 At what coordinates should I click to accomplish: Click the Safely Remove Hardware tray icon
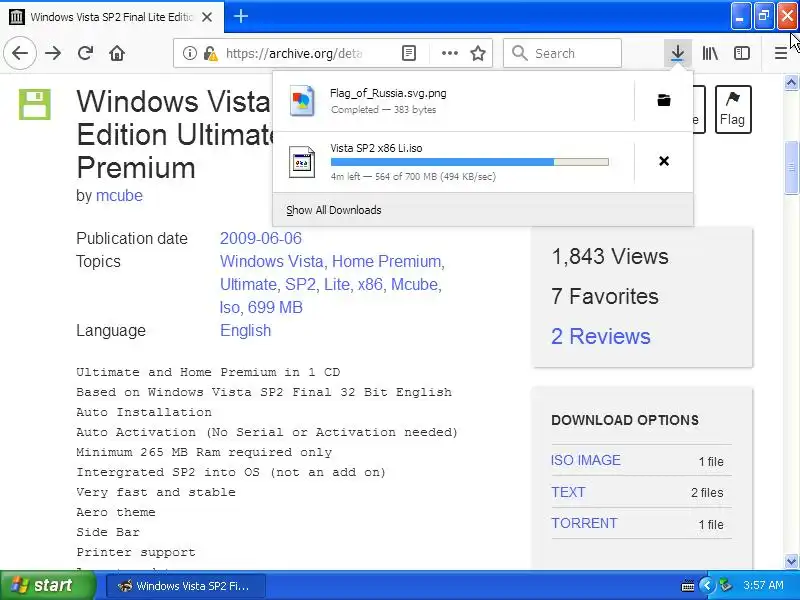725,585
